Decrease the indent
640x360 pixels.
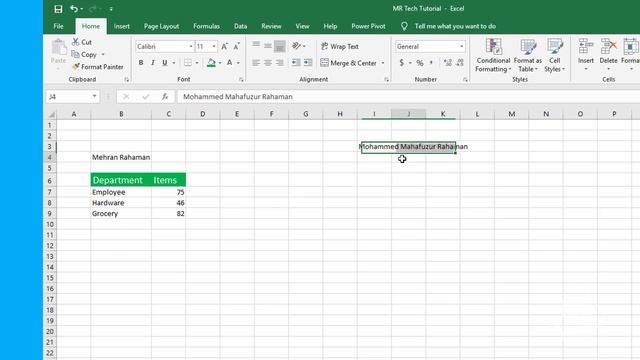296,63
